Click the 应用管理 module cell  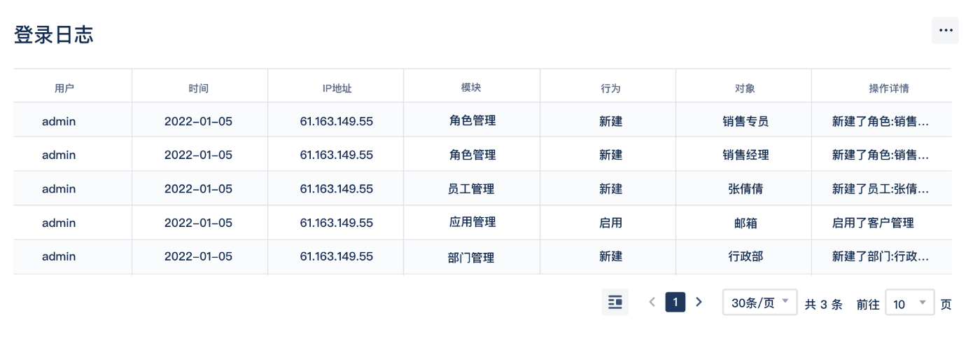click(472, 222)
